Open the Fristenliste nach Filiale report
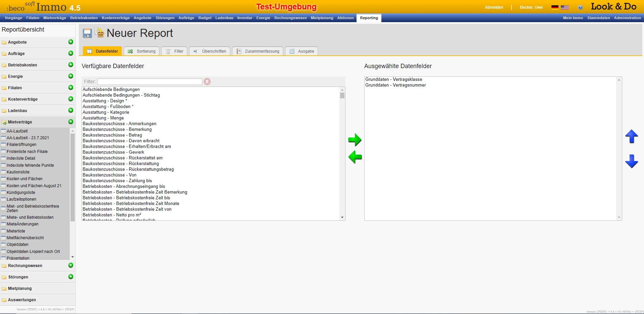This screenshot has width=644, height=314. point(27,152)
